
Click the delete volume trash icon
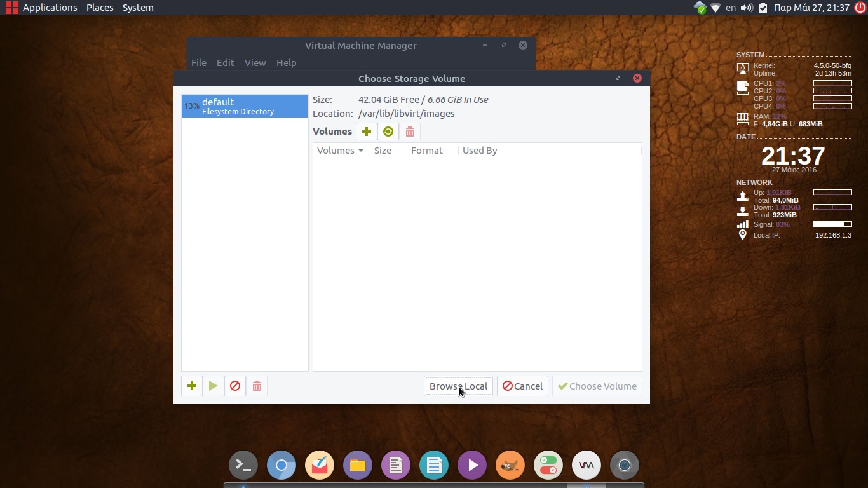point(410,132)
